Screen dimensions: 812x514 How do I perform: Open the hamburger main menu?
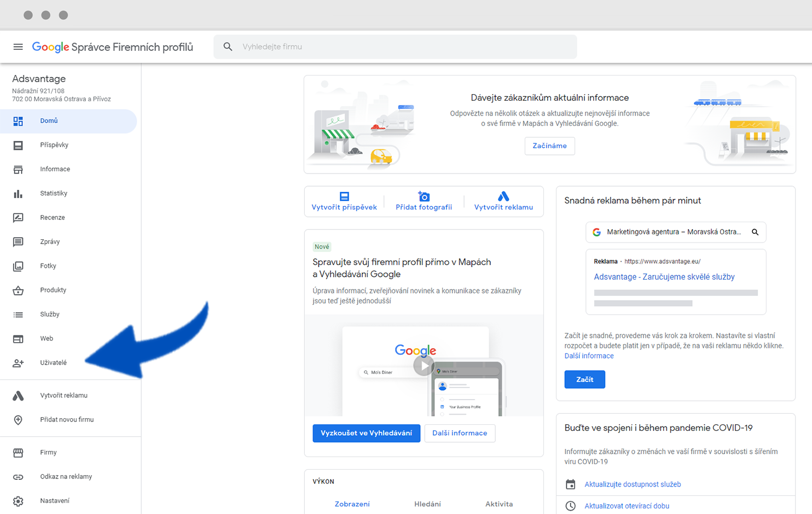(x=18, y=47)
